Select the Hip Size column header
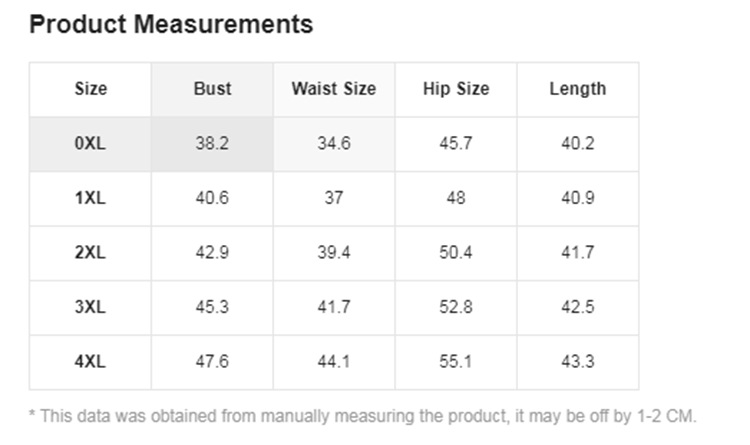This screenshot has width=750, height=445. [x=456, y=89]
